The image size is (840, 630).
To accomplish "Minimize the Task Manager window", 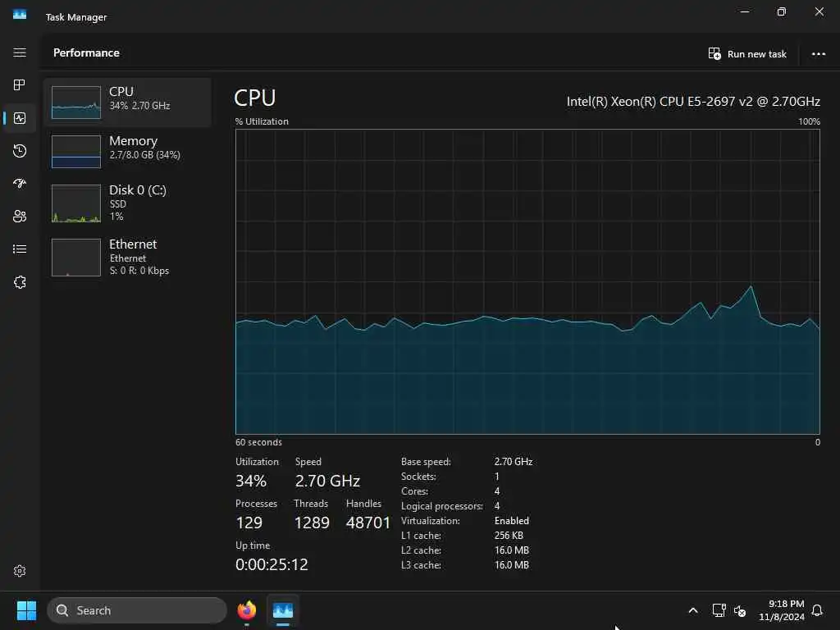I will click(745, 11).
